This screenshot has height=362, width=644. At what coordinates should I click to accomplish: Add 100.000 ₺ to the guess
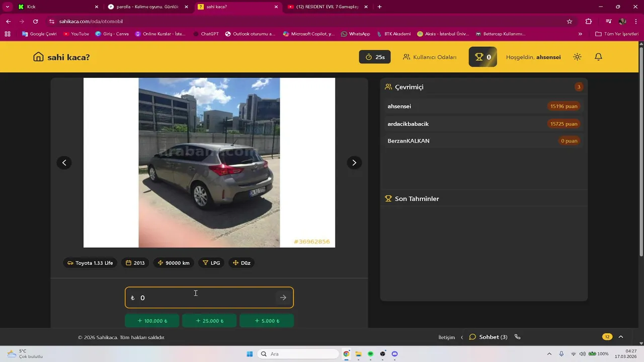point(152,321)
